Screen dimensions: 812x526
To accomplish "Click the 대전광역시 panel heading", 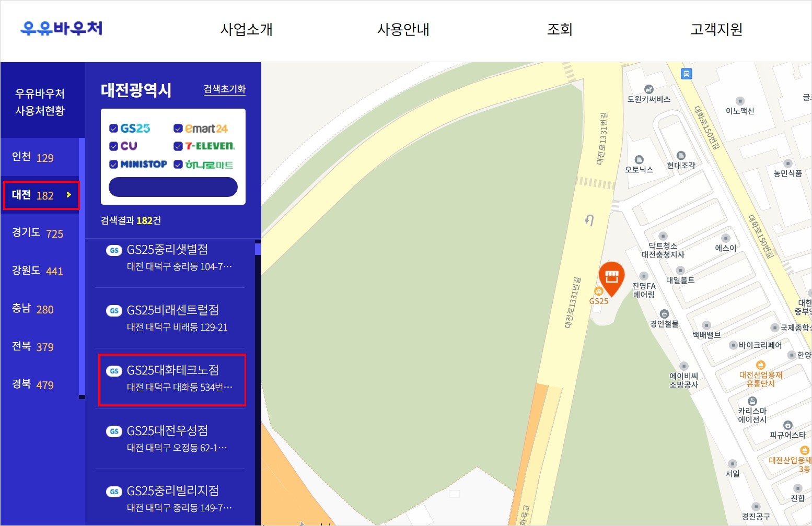I will click(136, 90).
